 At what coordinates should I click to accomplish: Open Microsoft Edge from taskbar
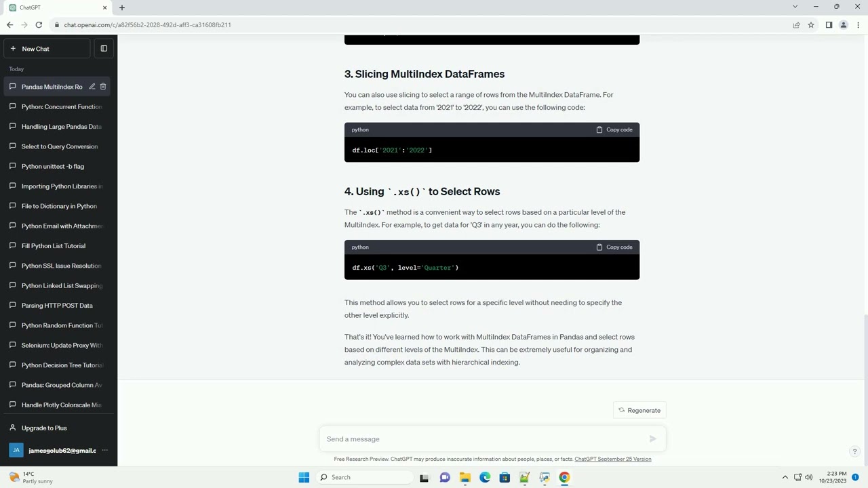tap(485, 477)
